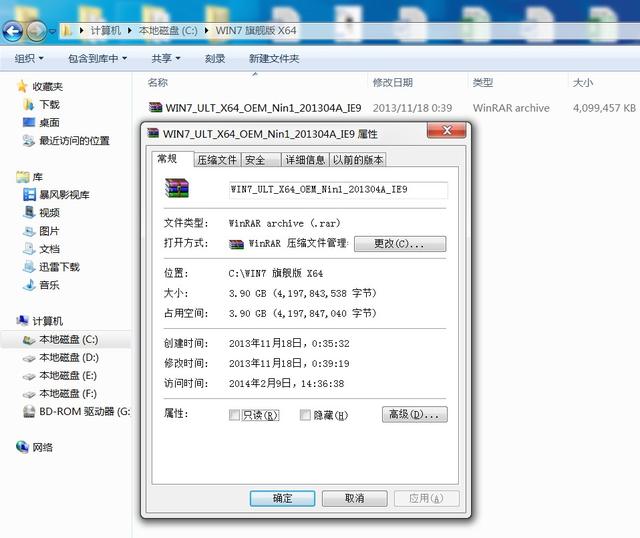Click the Explorer forward arrow button
This screenshot has height=538, width=640.
pyautogui.click(x=36, y=31)
